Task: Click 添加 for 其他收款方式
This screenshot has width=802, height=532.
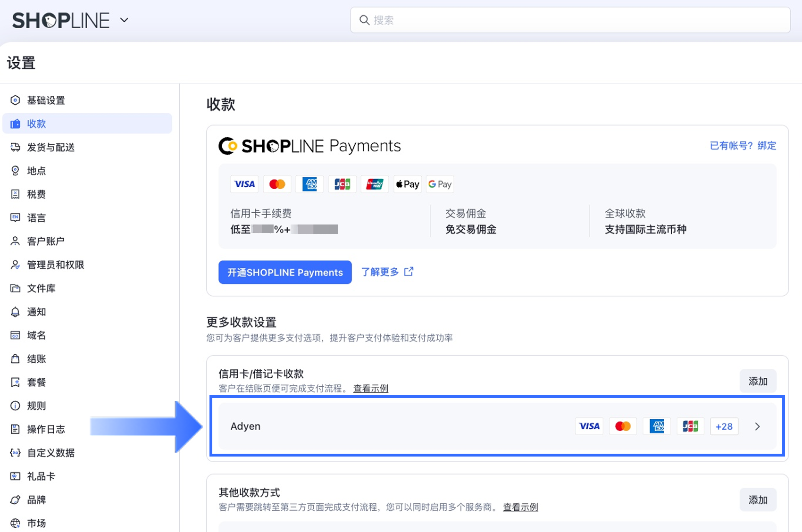Action: [758, 500]
